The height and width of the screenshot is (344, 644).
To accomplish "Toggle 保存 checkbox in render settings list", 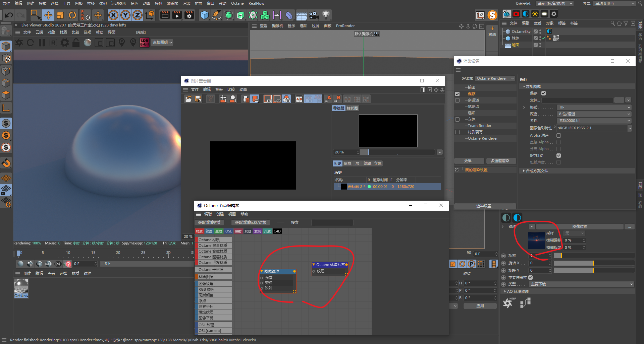I will tap(457, 94).
